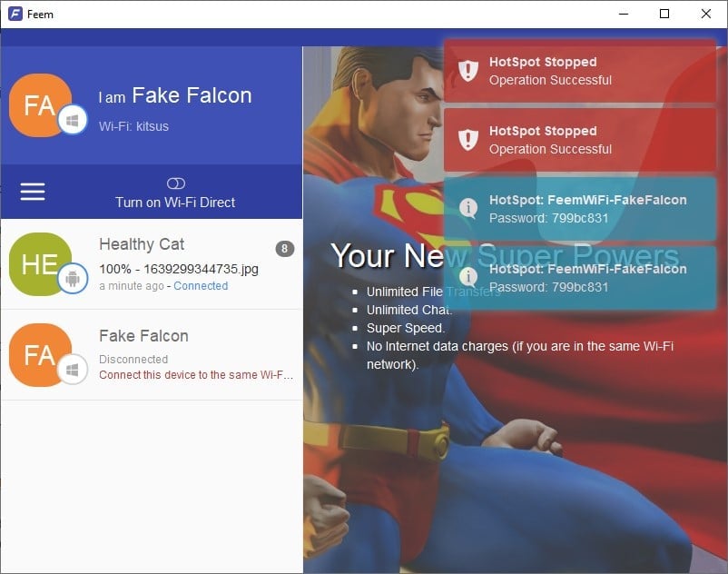Click the Connected status link
The height and width of the screenshot is (574, 728).
(201, 286)
